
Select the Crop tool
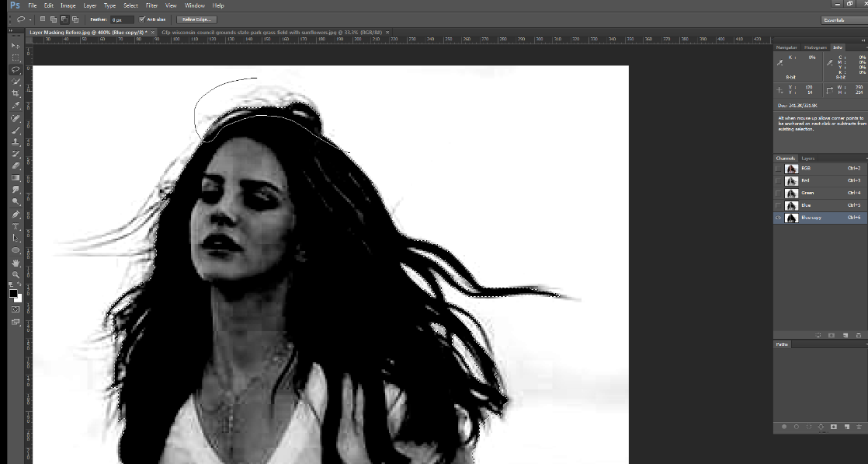(15, 92)
